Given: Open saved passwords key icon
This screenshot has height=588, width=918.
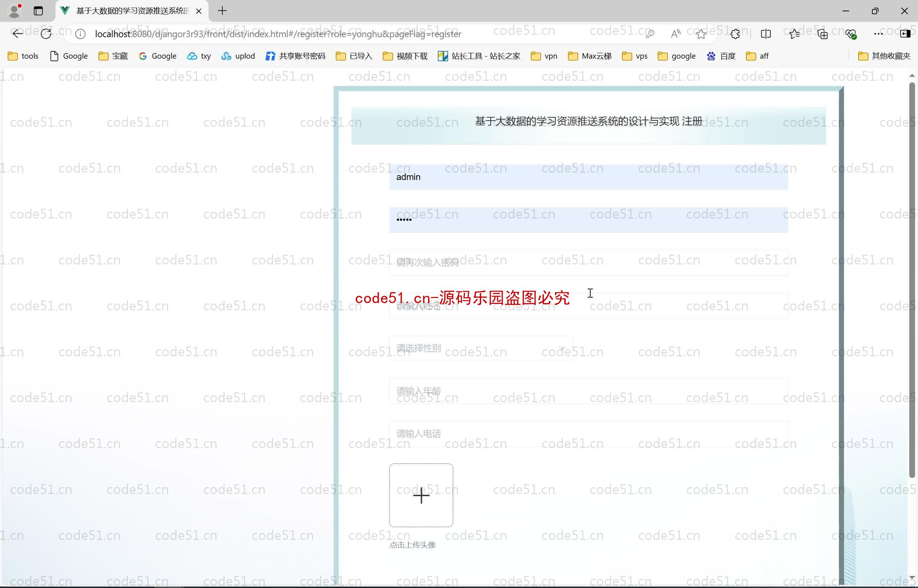Looking at the screenshot, I should click(x=650, y=34).
